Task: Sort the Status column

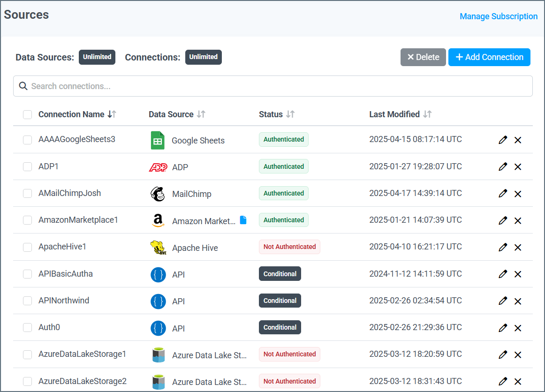Action: tap(291, 114)
